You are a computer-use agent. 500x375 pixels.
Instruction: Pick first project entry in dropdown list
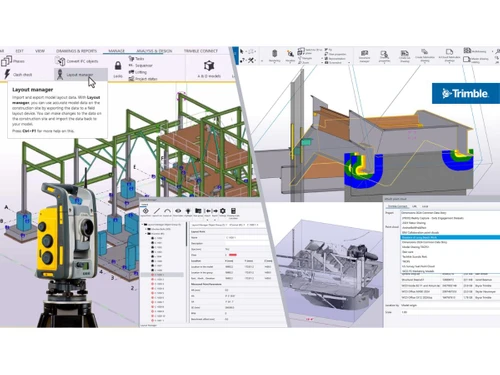point(450,218)
